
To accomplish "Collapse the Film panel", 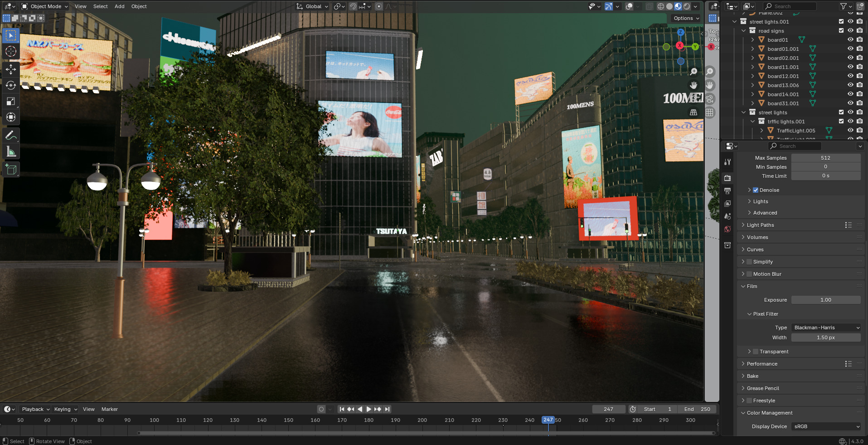I will pos(752,286).
